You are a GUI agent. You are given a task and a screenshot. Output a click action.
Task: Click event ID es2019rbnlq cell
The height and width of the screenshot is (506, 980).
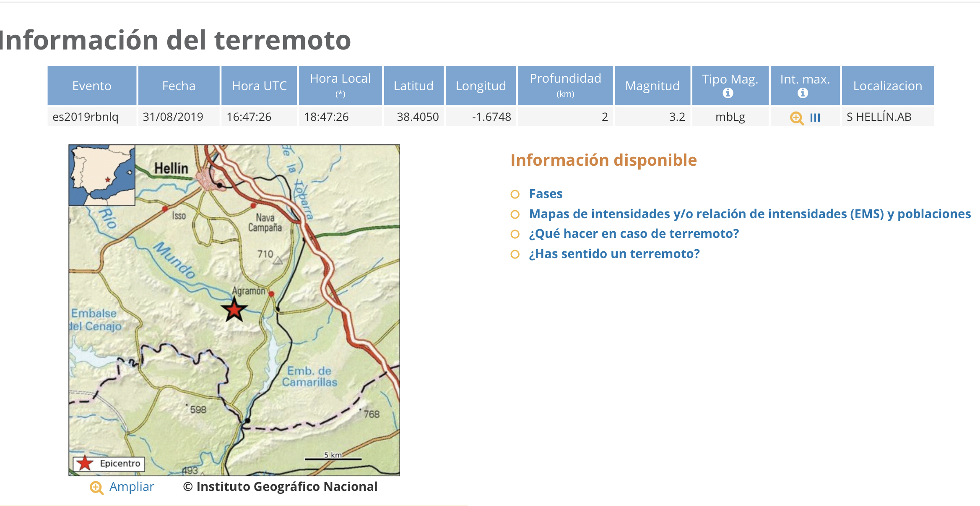point(86,117)
